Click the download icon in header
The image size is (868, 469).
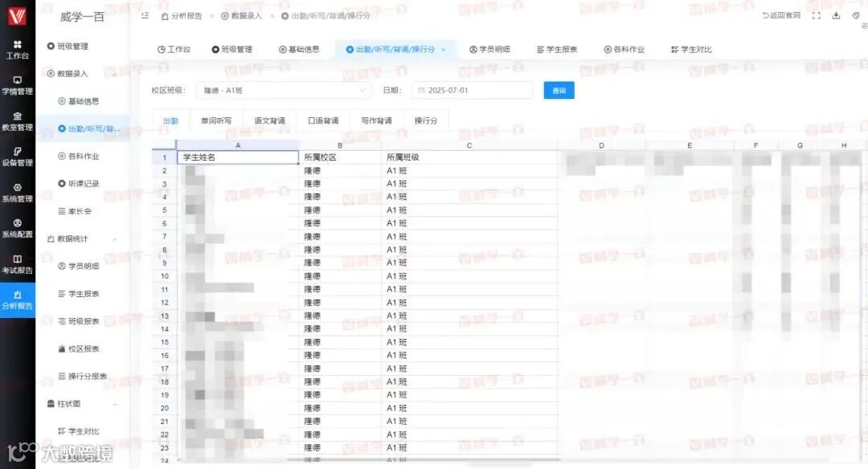836,15
